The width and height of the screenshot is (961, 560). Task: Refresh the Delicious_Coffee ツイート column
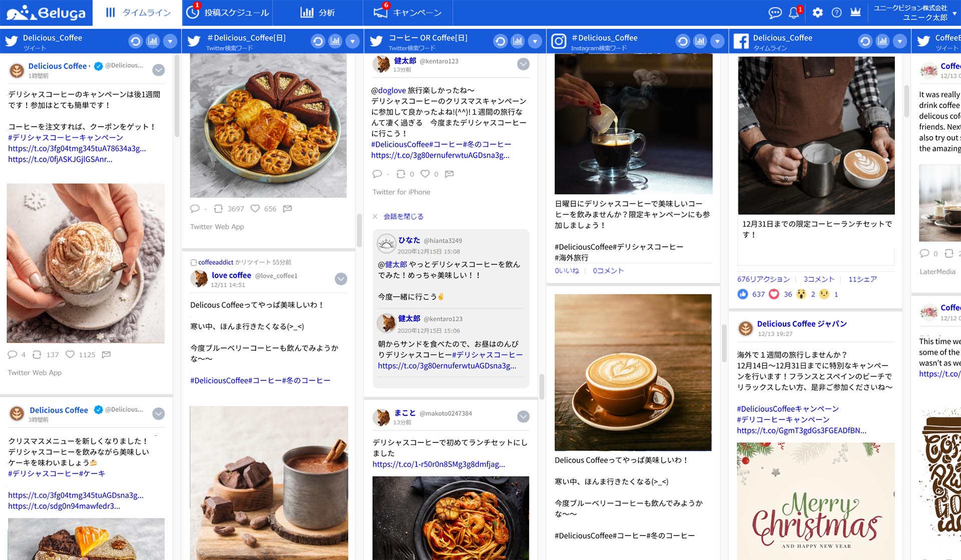click(135, 41)
